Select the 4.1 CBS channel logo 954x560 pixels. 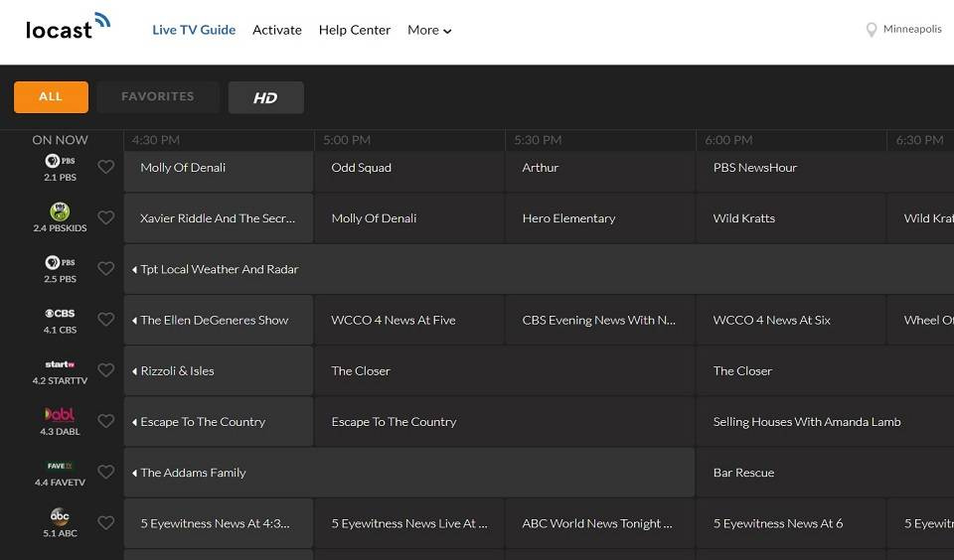60,313
